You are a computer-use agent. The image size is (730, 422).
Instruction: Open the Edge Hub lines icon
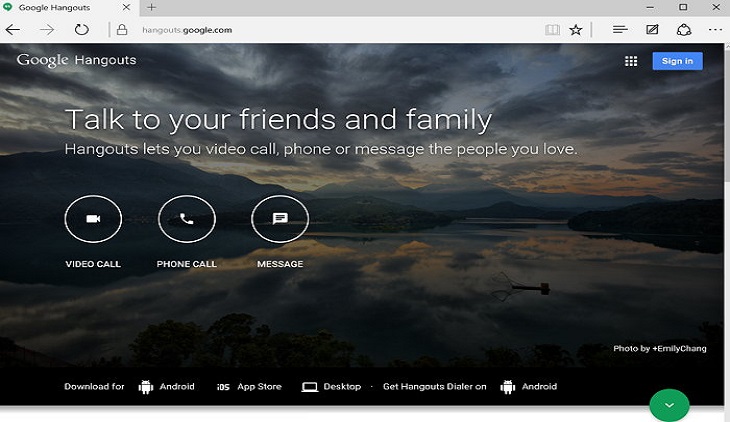tap(620, 30)
